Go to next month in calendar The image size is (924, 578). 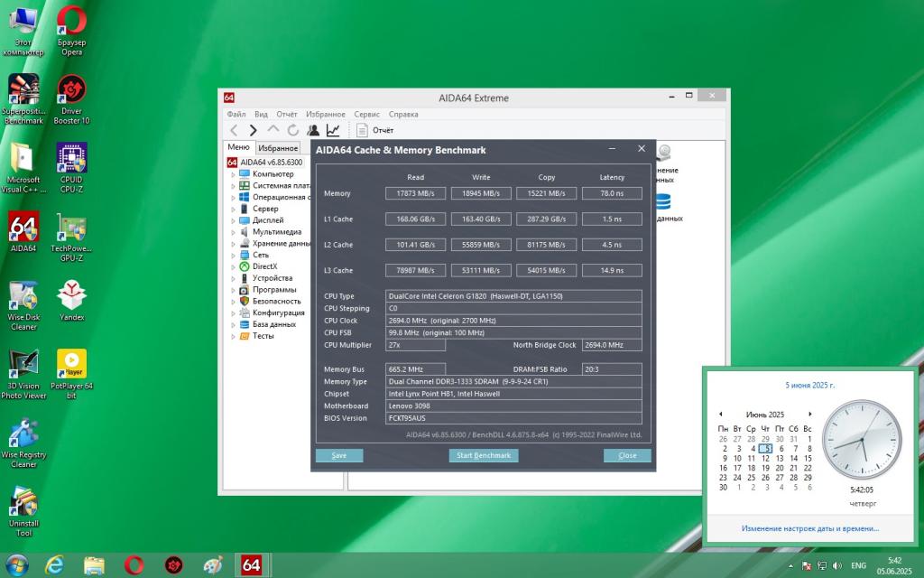(x=810, y=414)
